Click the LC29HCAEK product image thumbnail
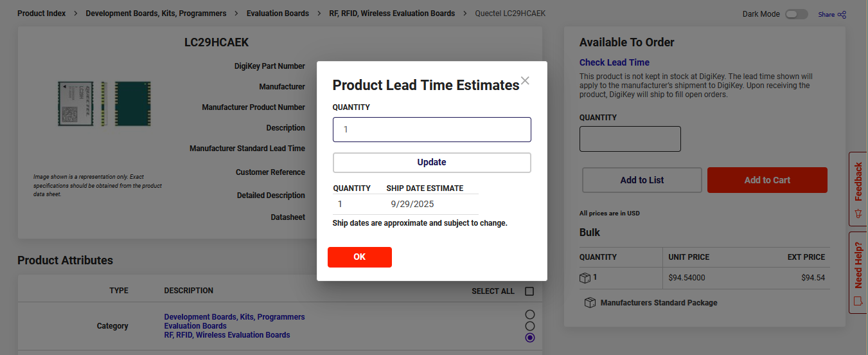Image resolution: width=868 pixels, height=355 pixels. click(x=104, y=103)
